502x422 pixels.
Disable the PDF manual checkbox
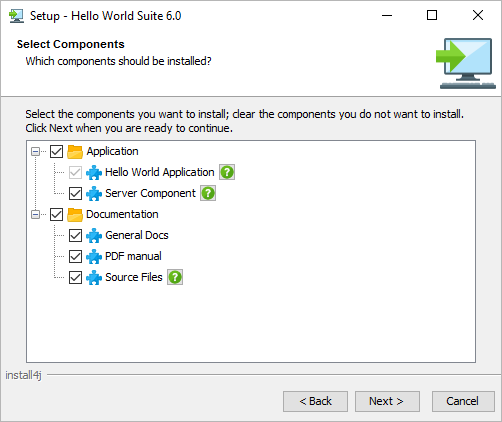pyautogui.click(x=75, y=256)
